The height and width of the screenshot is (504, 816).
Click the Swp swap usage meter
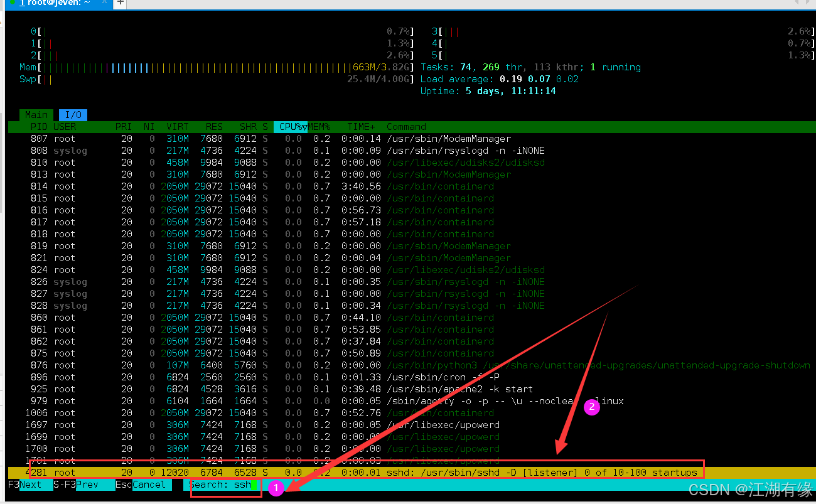click(217, 79)
